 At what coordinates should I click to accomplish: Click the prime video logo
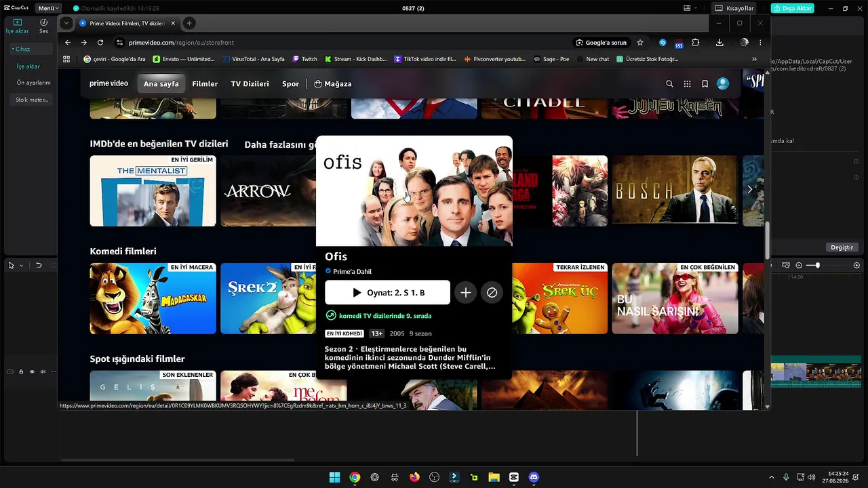click(108, 83)
